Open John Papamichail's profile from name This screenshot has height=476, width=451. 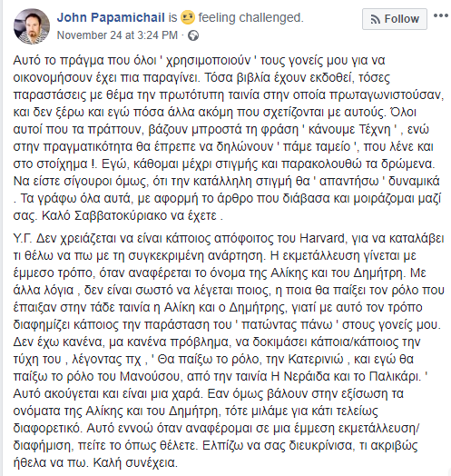tap(111, 17)
